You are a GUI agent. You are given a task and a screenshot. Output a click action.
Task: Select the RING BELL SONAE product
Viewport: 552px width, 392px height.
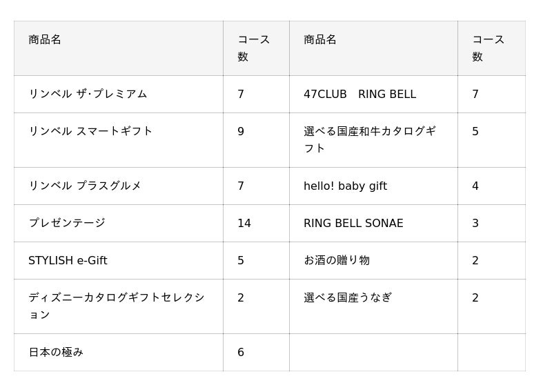pyautogui.click(x=353, y=223)
